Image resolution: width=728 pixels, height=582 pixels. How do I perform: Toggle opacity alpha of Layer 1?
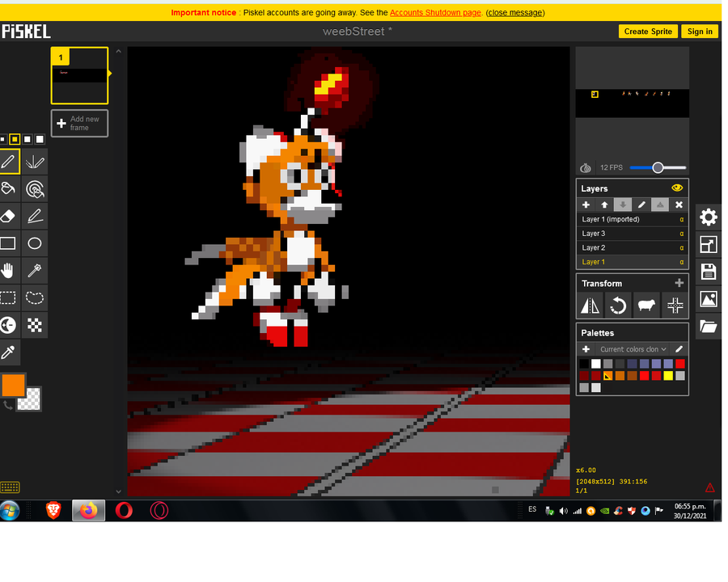[x=682, y=262]
